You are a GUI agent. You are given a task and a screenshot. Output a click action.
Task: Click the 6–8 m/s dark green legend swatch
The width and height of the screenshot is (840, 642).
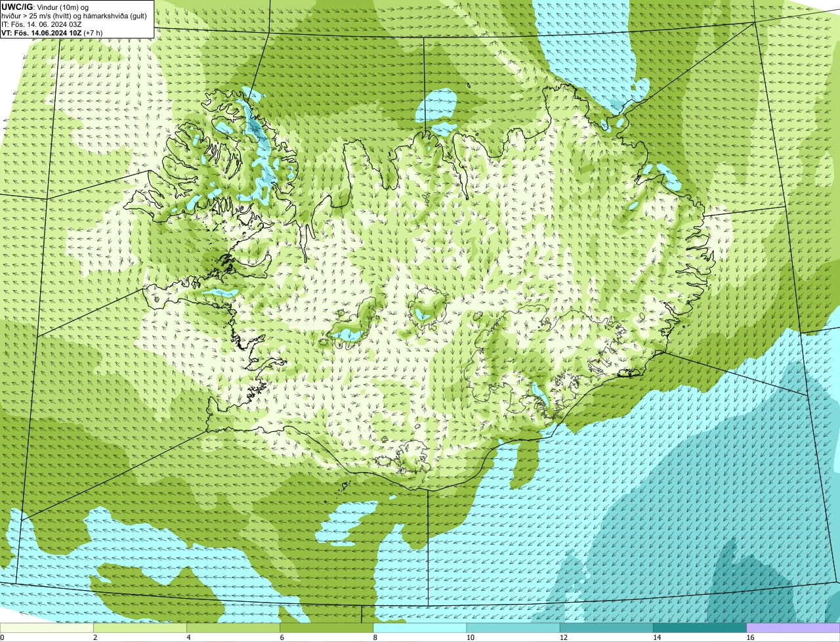click(x=326, y=628)
